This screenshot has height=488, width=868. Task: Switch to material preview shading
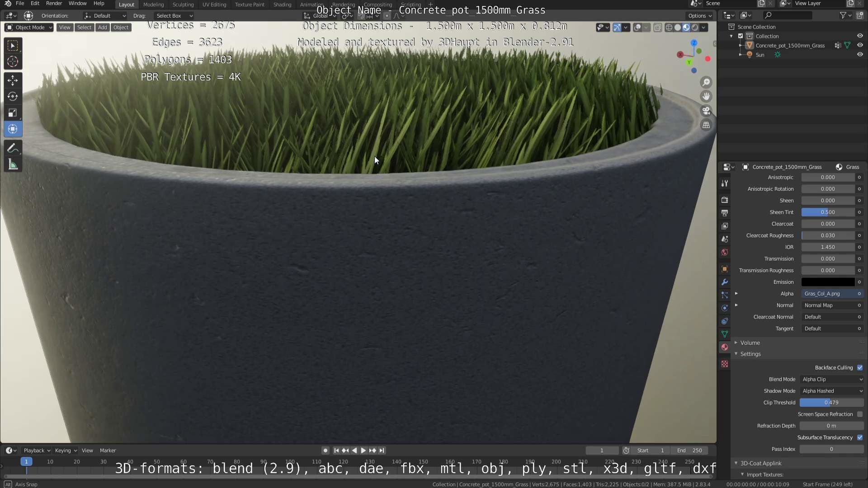tap(686, 28)
